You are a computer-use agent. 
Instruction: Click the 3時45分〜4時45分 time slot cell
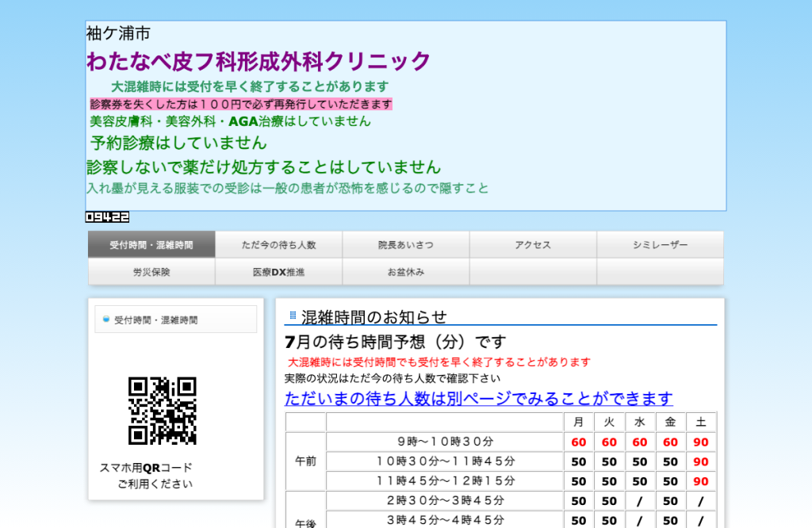445,520
